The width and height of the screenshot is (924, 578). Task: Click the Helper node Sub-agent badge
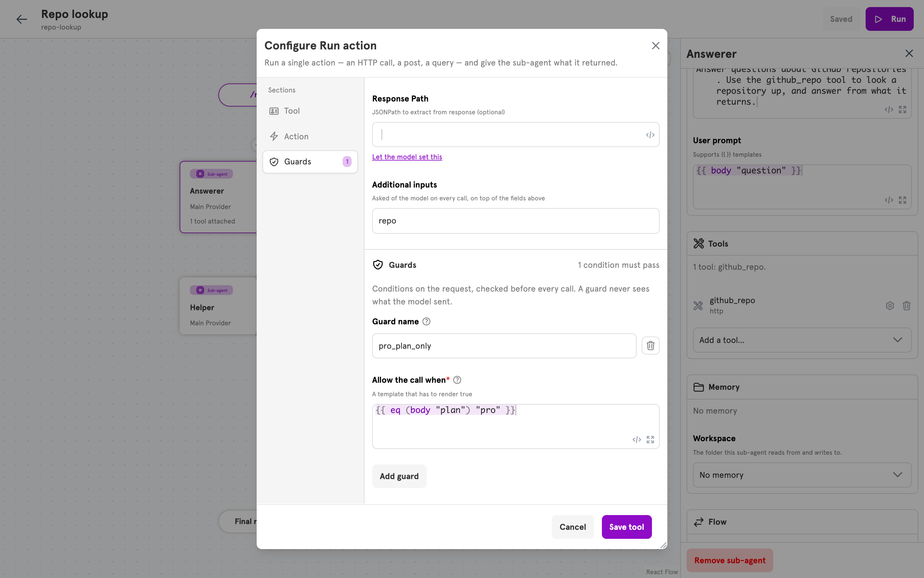click(211, 290)
